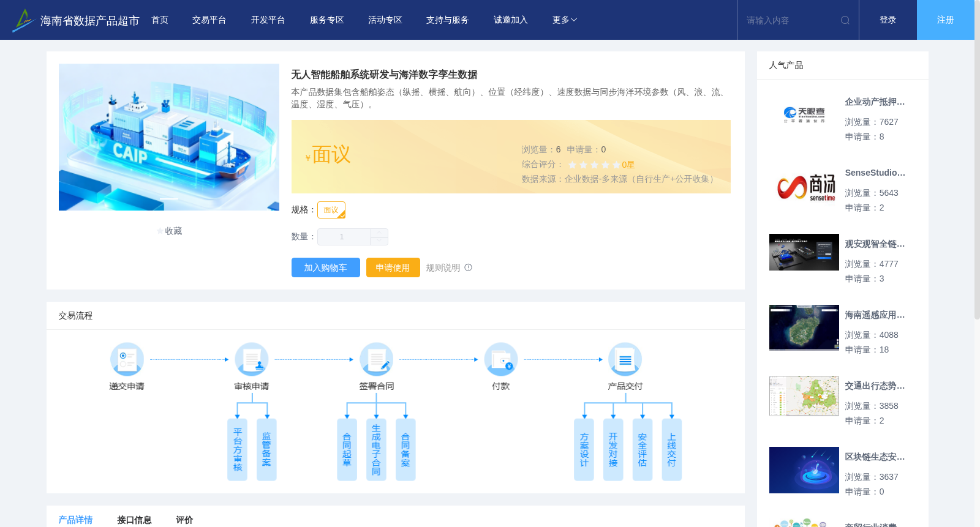Increase quantity with up stepper arrow
The height and width of the screenshot is (527, 980).
[x=379, y=233]
